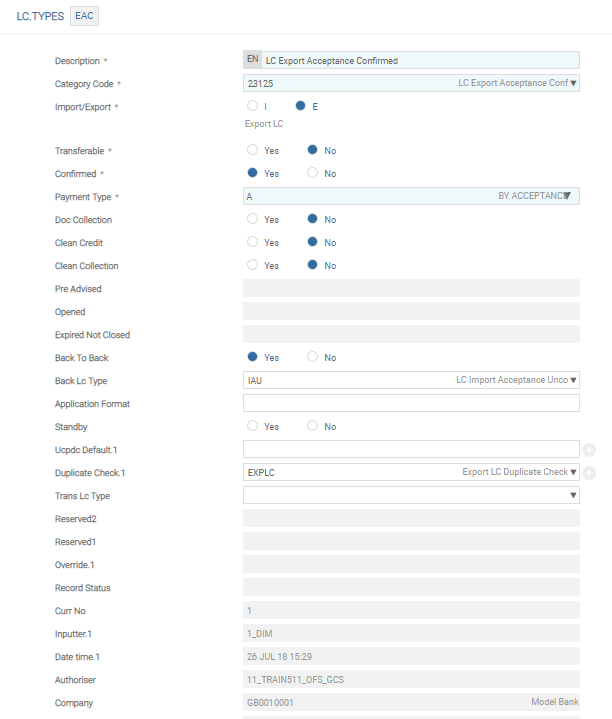The image size is (612, 719).
Task: Add another Duplicate Check value with plus icon
Action: [x=589, y=473]
